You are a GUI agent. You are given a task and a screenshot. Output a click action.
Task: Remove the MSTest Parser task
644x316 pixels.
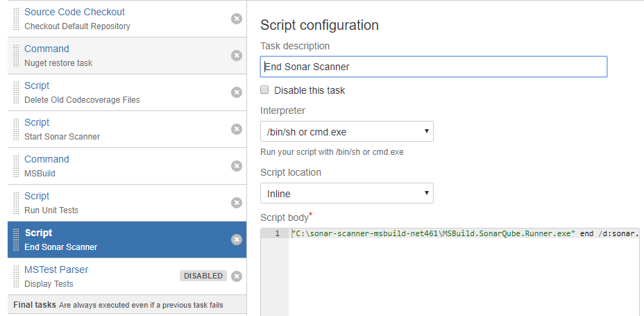(x=236, y=276)
